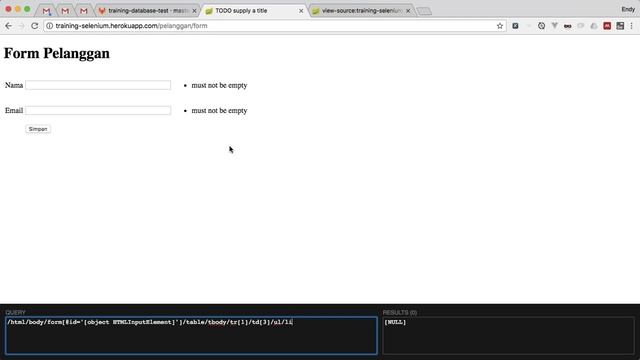This screenshot has width=640, height=360.
Task: Close the training-database-test tab
Action: pos(194,11)
